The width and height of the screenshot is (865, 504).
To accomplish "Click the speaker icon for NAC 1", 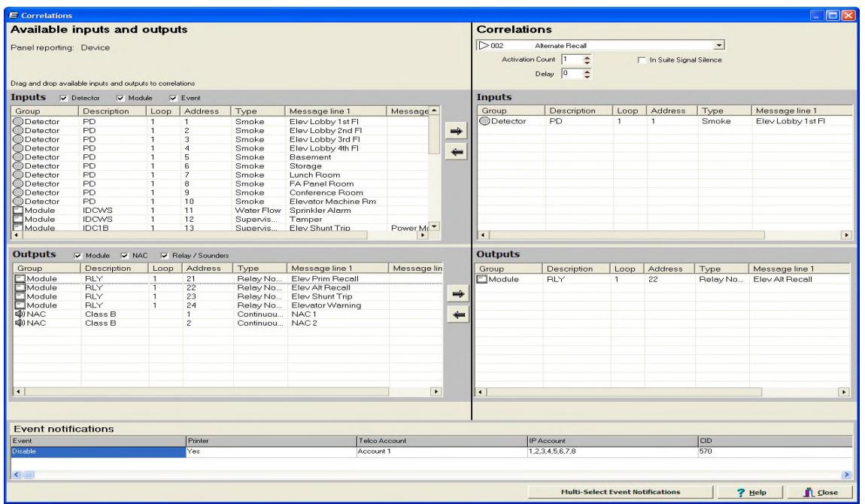I will [x=20, y=314].
